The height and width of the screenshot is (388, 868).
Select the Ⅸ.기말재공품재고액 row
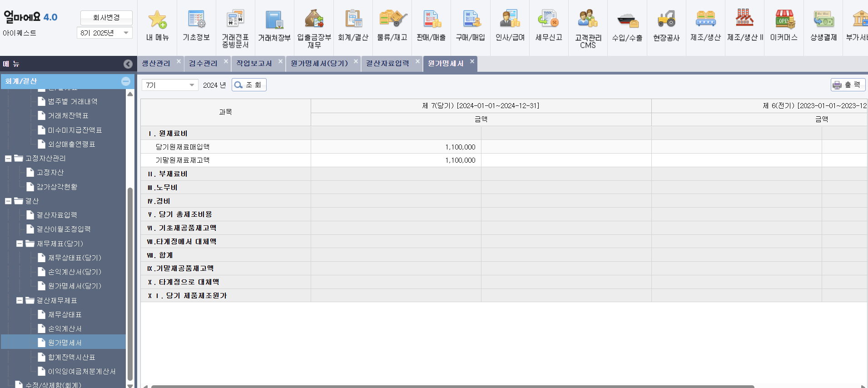point(504,269)
